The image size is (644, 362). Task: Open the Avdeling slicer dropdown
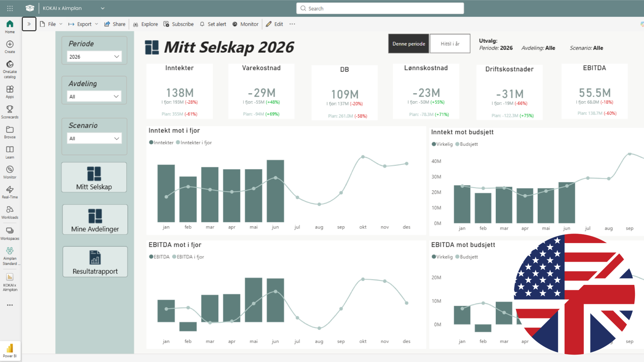94,97
